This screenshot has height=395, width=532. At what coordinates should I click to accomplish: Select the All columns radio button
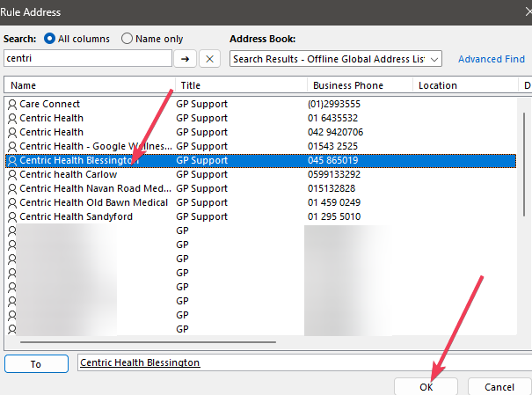(x=49, y=39)
